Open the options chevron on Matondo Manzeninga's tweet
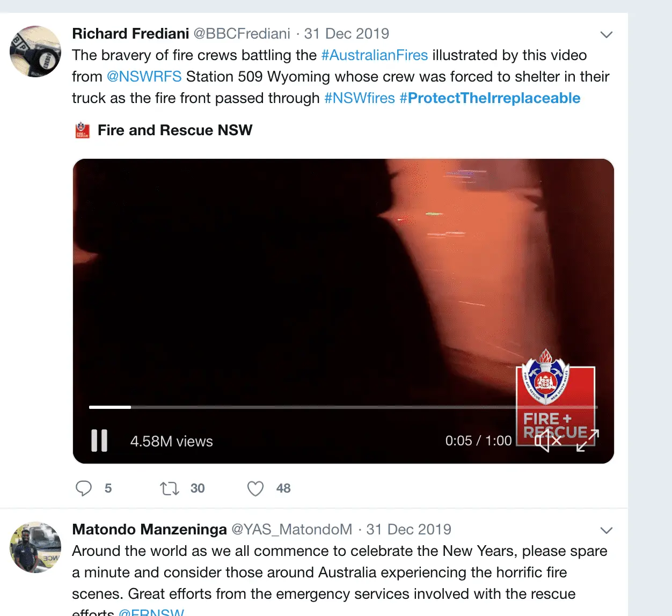This screenshot has height=616, width=672. tap(607, 530)
